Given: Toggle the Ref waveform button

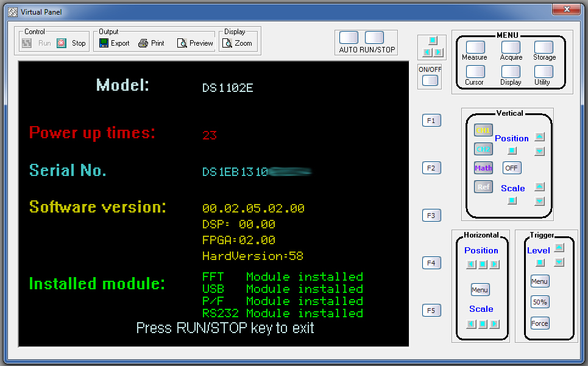Looking at the screenshot, I should click(x=483, y=186).
